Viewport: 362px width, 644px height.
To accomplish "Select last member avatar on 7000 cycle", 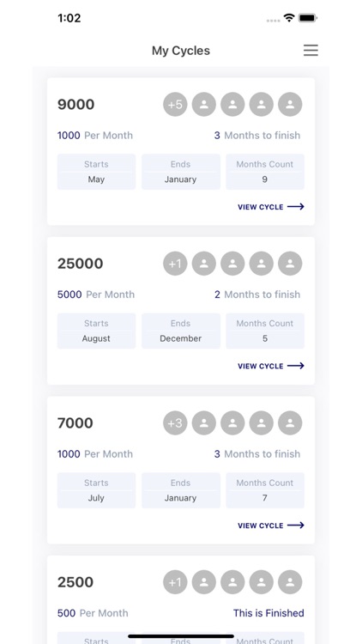I will pos(290,423).
